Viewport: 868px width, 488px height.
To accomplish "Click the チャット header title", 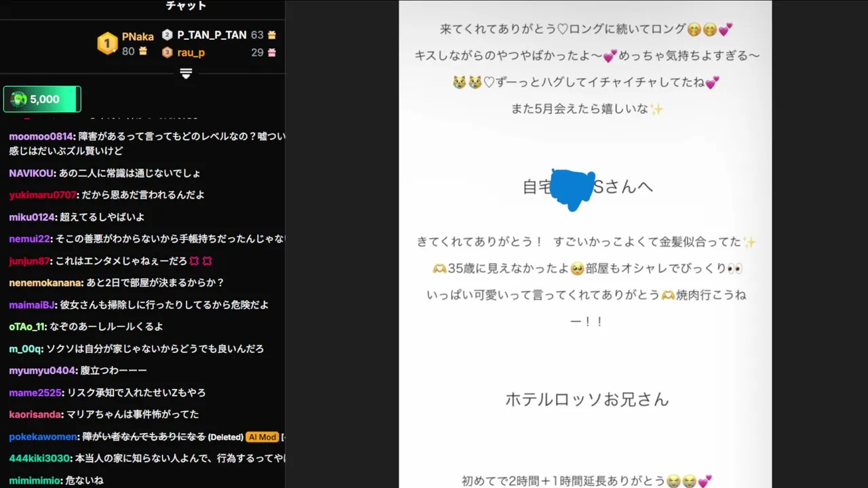I will [186, 6].
